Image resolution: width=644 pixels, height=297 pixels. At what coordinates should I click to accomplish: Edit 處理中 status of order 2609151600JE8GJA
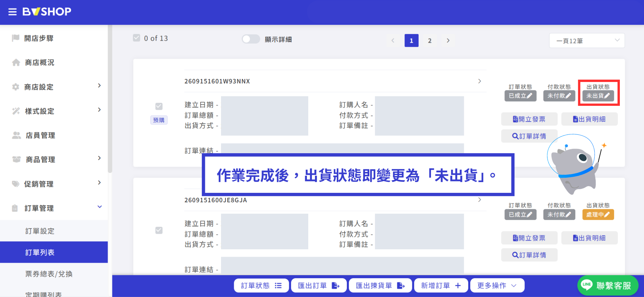(598, 214)
